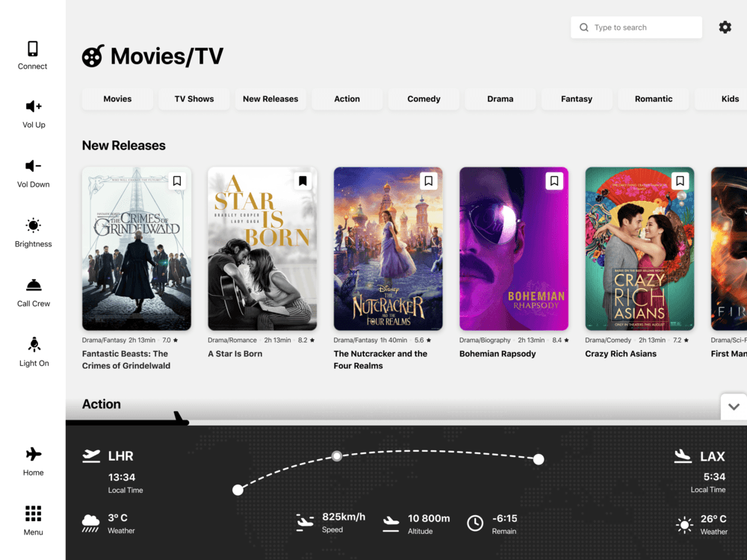747x560 pixels.
Task: Click the Type to search field
Action: [x=636, y=27]
